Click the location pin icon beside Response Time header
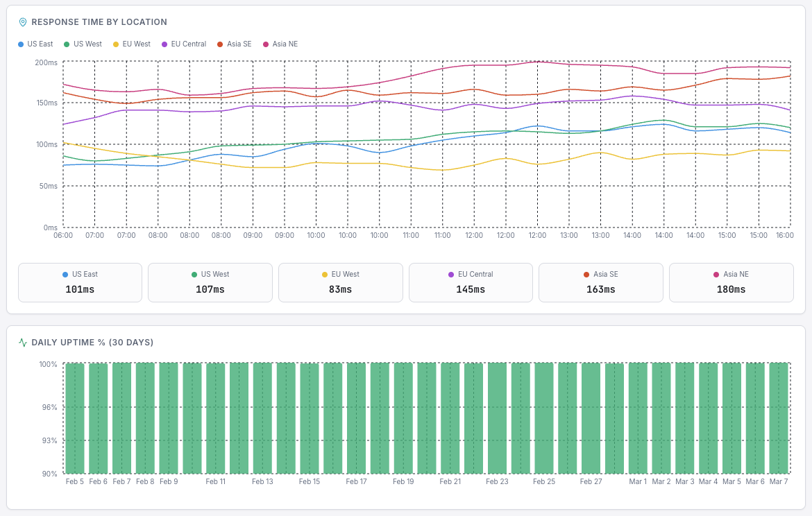The image size is (812, 516). [24, 21]
